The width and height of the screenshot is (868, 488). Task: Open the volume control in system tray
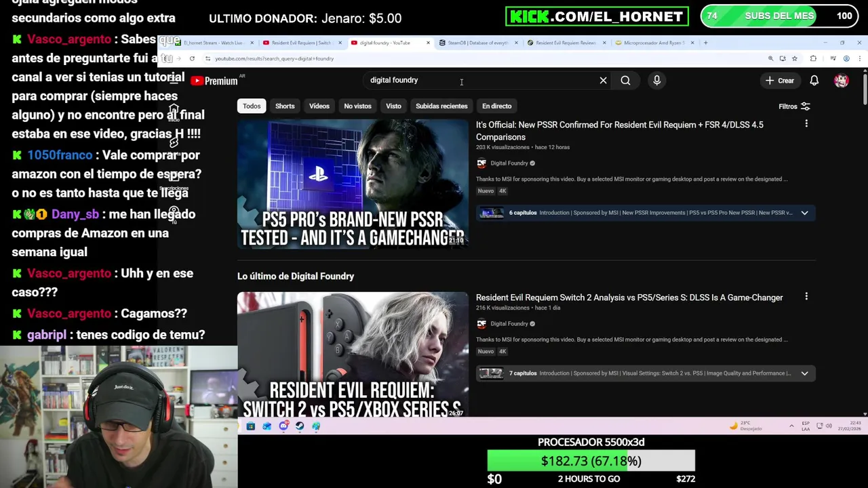(x=829, y=426)
